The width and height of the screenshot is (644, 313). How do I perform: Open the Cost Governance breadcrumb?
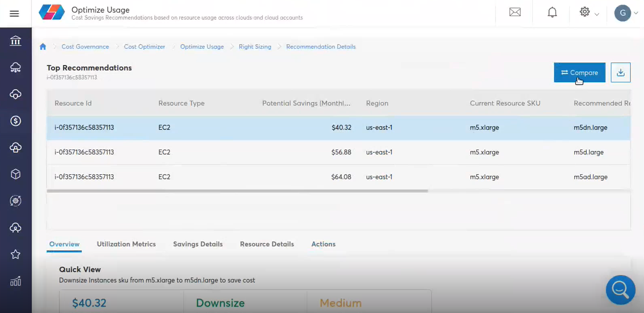pos(85,47)
